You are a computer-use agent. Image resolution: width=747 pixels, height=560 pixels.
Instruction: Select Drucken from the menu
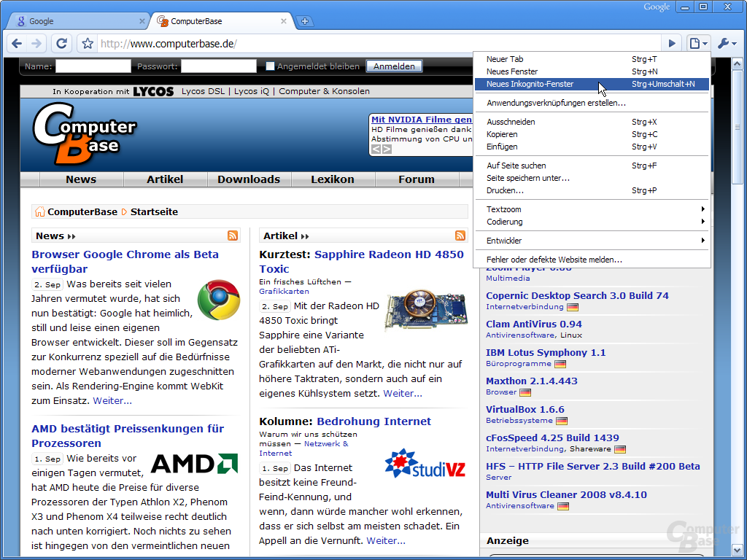pos(592,190)
